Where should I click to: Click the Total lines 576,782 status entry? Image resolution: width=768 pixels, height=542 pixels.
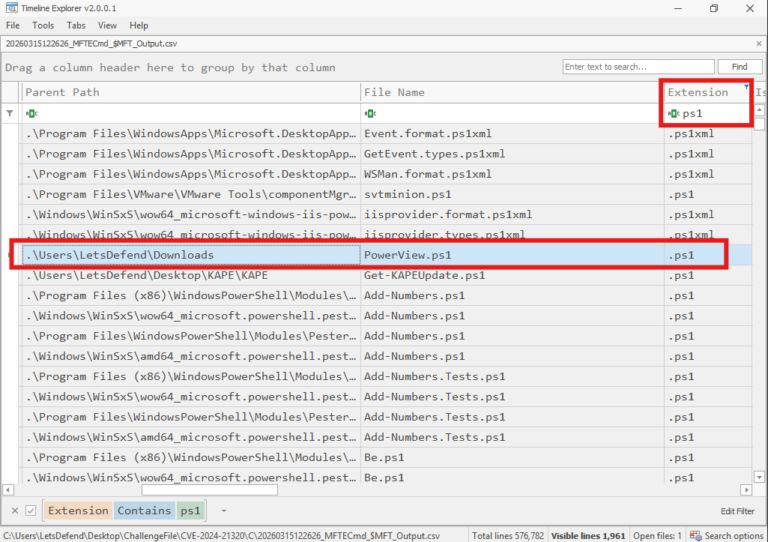click(508, 536)
